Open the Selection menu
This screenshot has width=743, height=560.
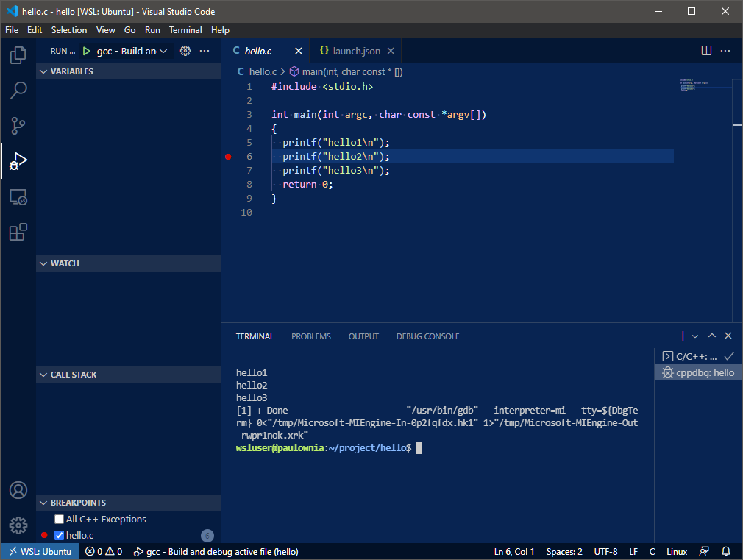[x=69, y=30]
